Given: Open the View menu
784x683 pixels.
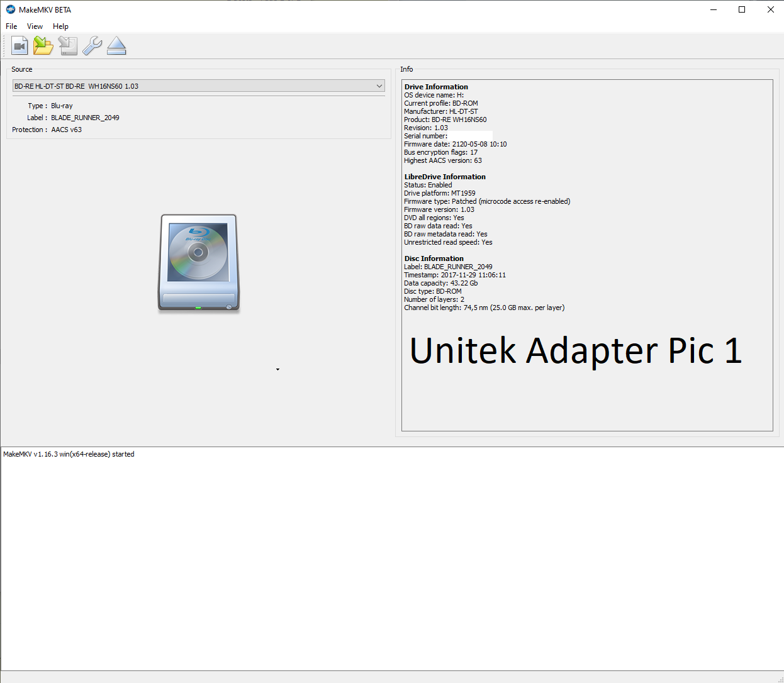Looking at the screenshot, I should 35,26.
